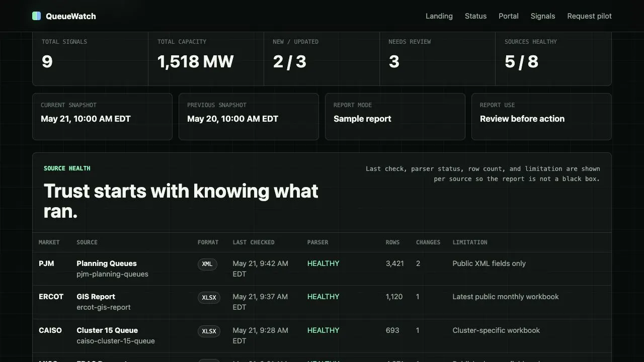Select the XML format badge for PJM

(207, 264)
